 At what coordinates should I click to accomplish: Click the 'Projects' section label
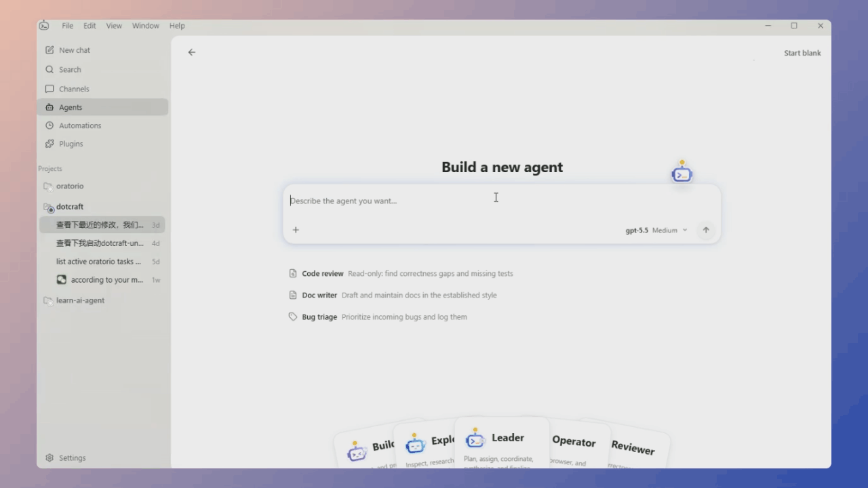[x=50, y=169]
